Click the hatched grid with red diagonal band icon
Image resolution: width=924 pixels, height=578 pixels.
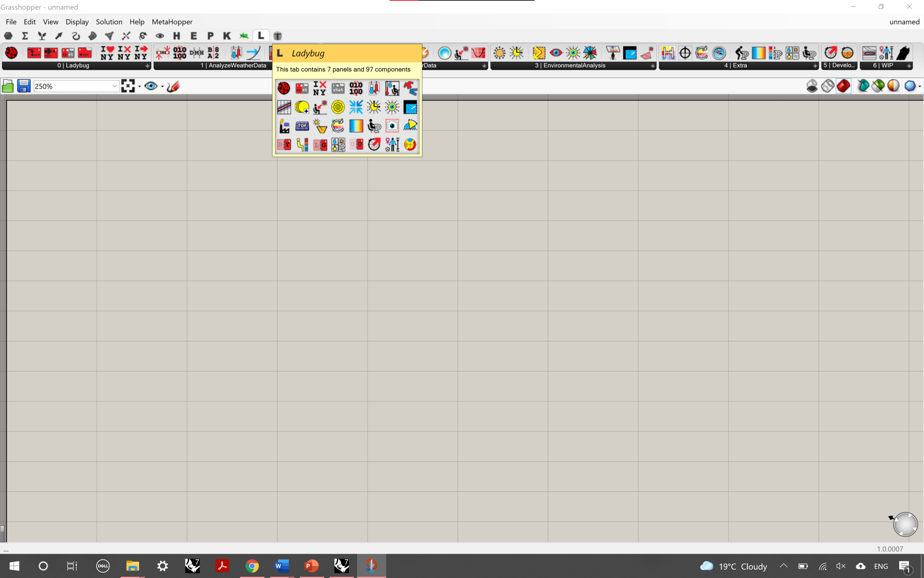[284, 107]
